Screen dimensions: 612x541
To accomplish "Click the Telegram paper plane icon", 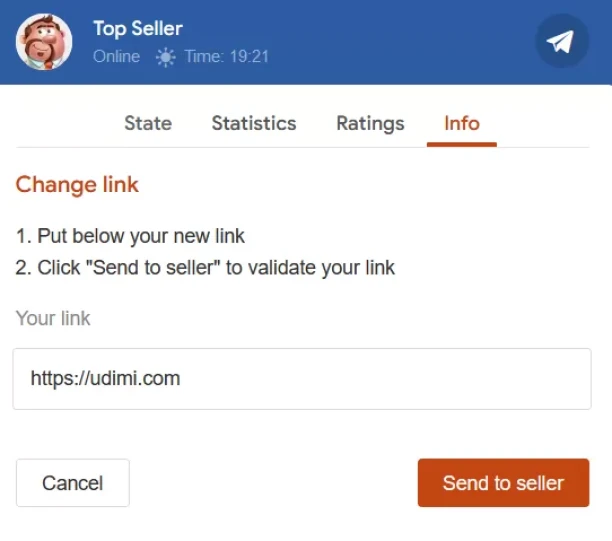I will click(561, 42).
